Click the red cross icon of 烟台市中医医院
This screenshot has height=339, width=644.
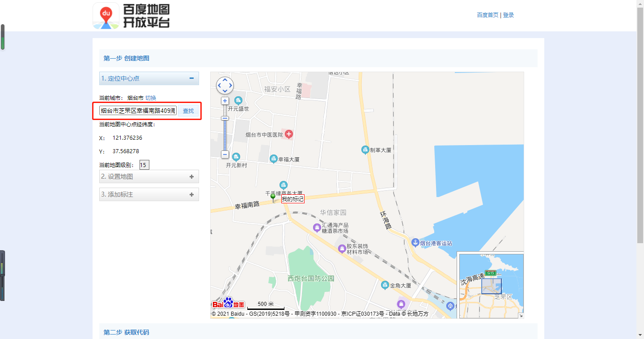(x=289, y=134)
